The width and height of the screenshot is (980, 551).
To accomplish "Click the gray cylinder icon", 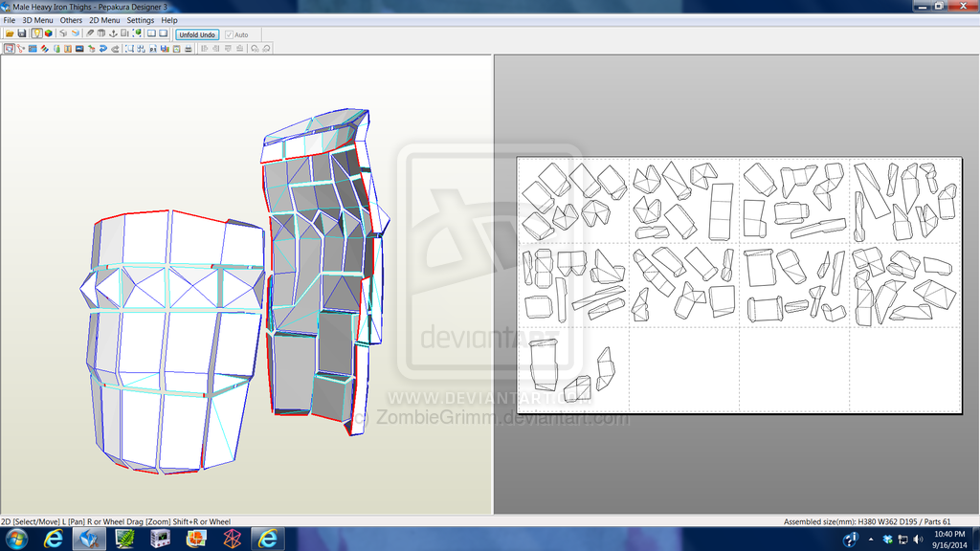I will [101, 33].
